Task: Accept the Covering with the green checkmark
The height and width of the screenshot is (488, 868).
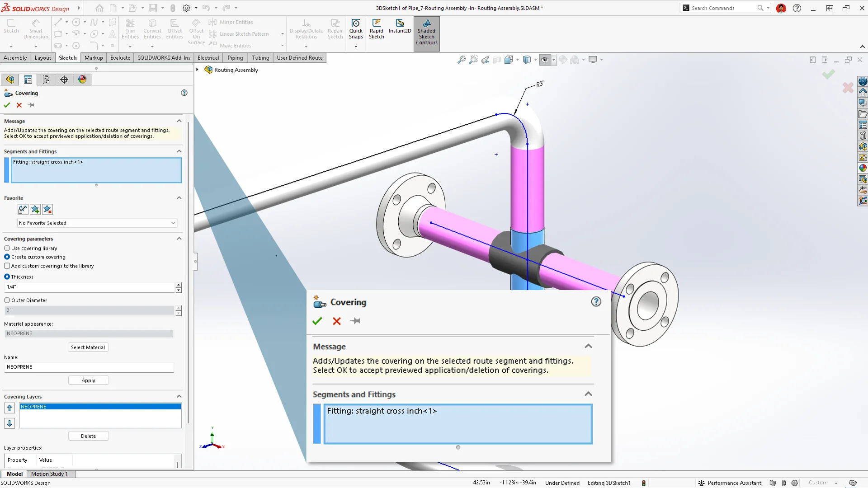Action: coord(7,105)
